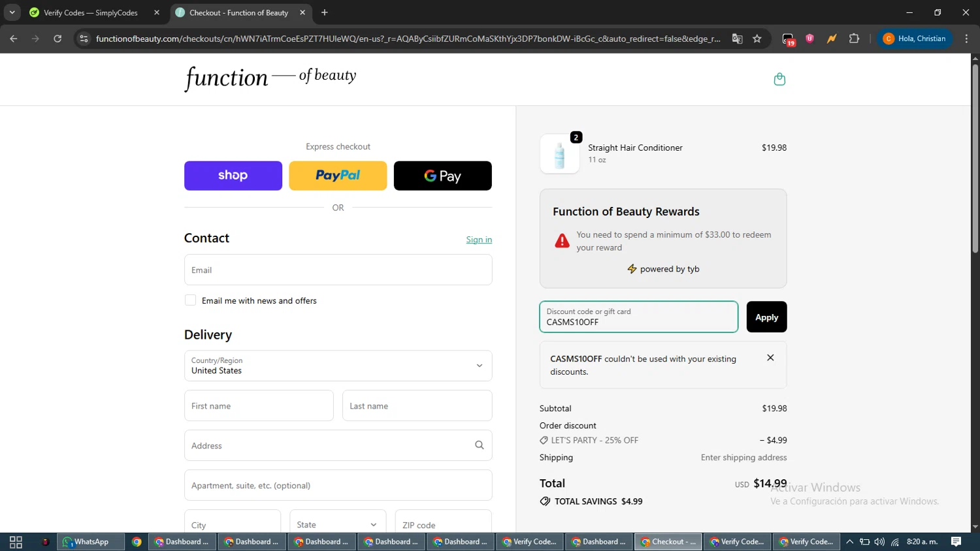Click the Straight Hair Conditioner product name
Screen dimensions: 980x551
pos(635,148)
